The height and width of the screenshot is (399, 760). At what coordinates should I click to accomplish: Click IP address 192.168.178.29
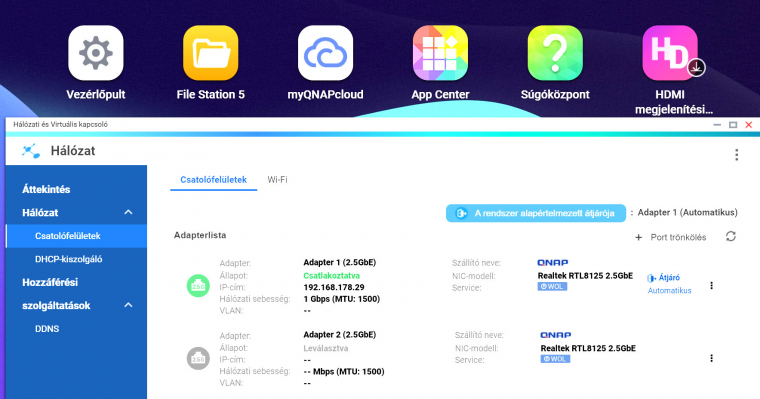pyautogui.click(x=334, y=287)
